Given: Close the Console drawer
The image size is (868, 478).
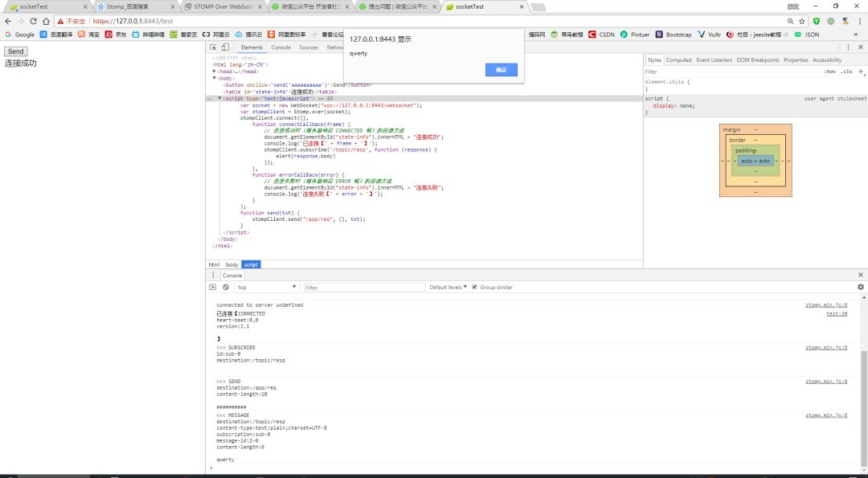Looking at the screenshot, I should click(860, 275).
